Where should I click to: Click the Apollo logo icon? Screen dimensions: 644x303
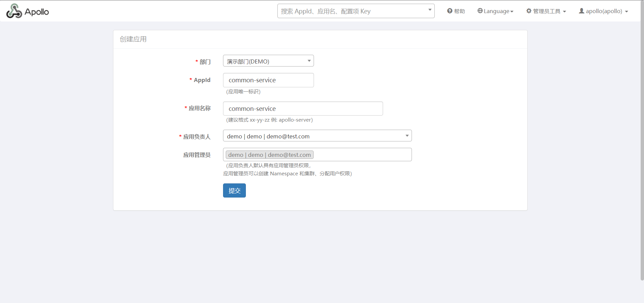point(14,11)
